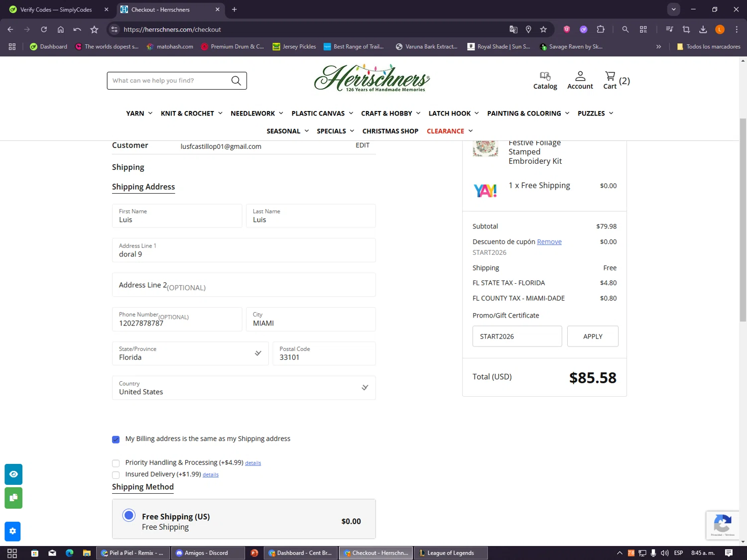Open the browser three-dot menu

click(737, 29)
